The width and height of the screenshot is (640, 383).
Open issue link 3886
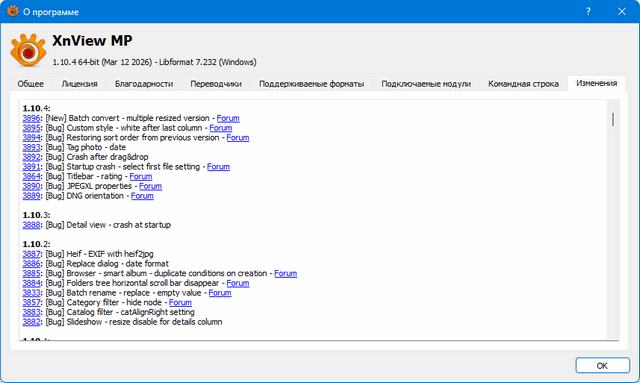tap(31, 264)
